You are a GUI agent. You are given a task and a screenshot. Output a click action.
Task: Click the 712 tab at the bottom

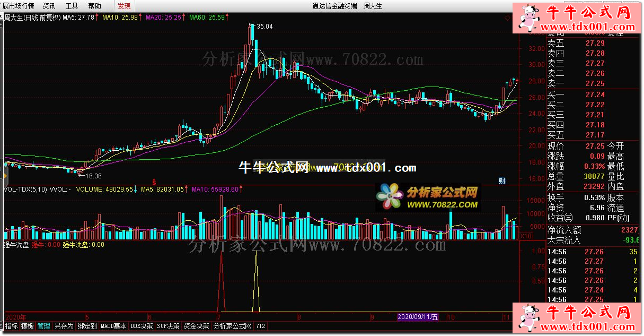(x=261, y=326)
